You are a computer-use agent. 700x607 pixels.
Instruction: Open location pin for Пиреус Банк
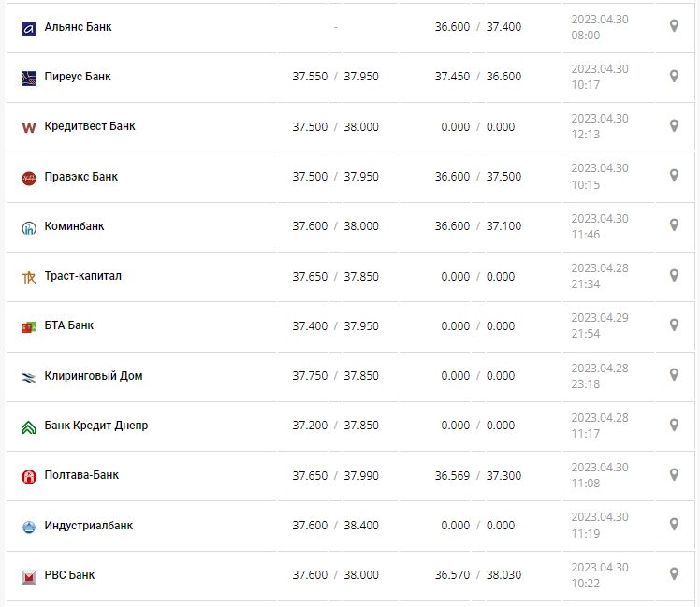click(674, 76)
